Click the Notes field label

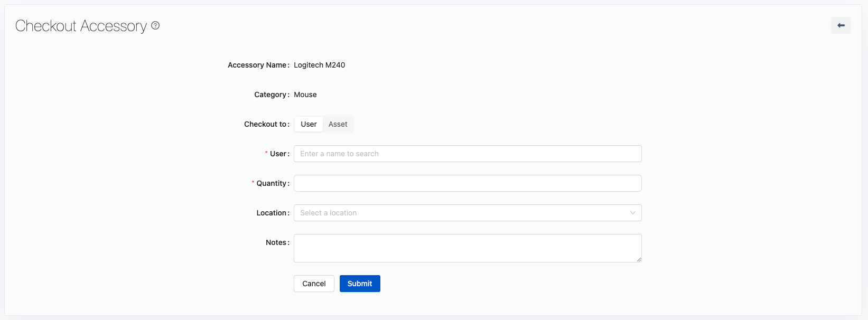coord(276,242)
